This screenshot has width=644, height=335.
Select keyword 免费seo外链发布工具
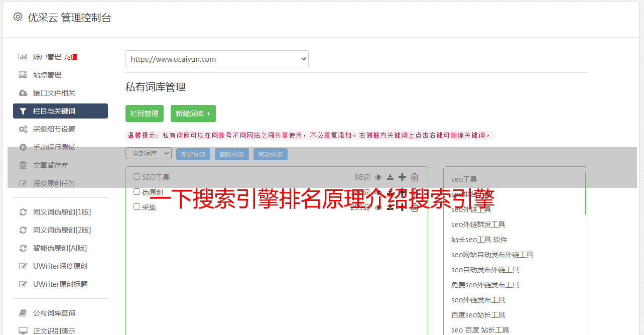(485, 285)
